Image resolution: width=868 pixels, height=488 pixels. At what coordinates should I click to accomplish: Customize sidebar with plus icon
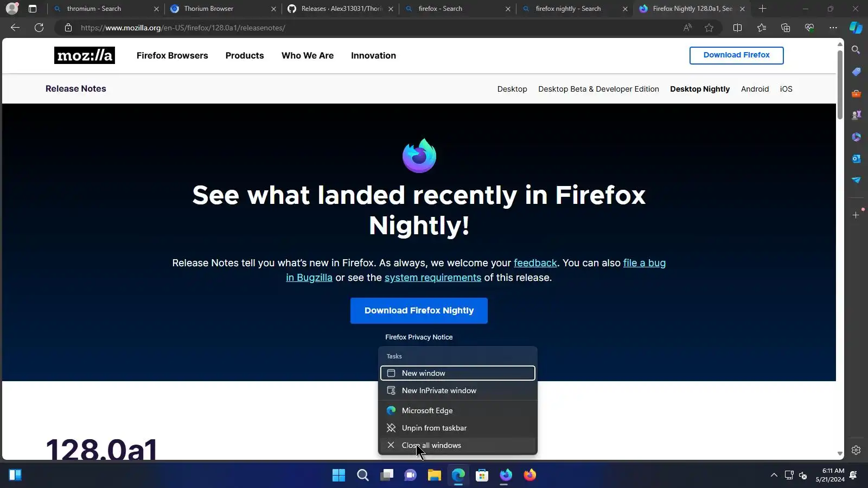856,215
